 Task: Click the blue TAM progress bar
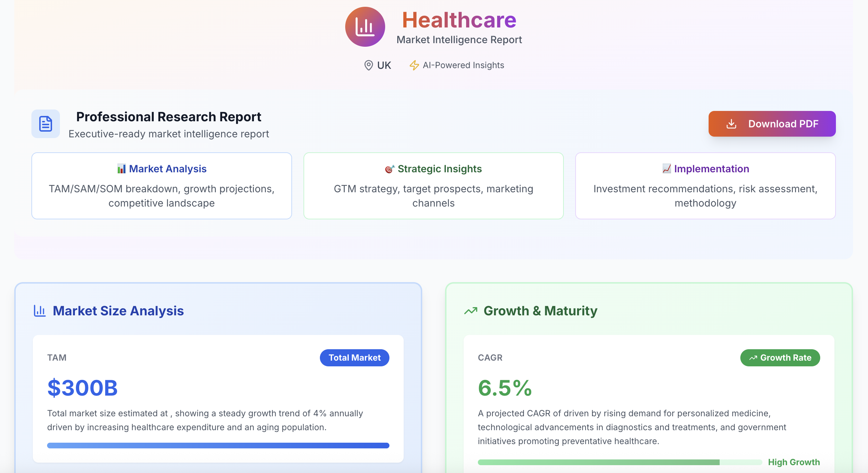point(218,446)
